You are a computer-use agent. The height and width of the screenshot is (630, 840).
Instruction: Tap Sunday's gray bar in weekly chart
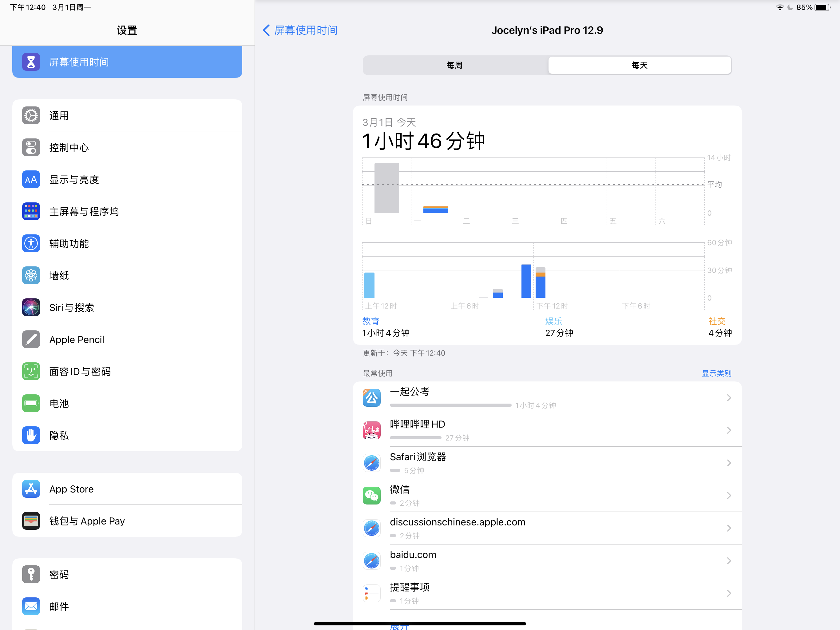click(x=386, y=188)
